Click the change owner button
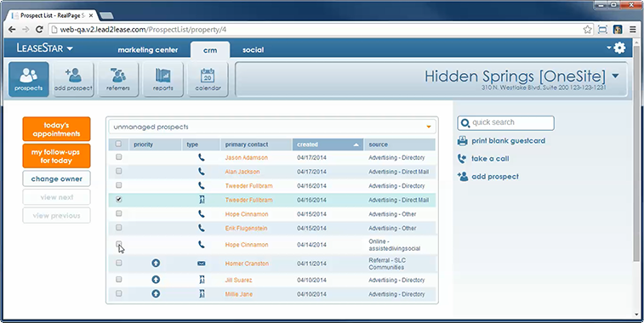Viewport: 644px width, 323px height. pos(57,179)
